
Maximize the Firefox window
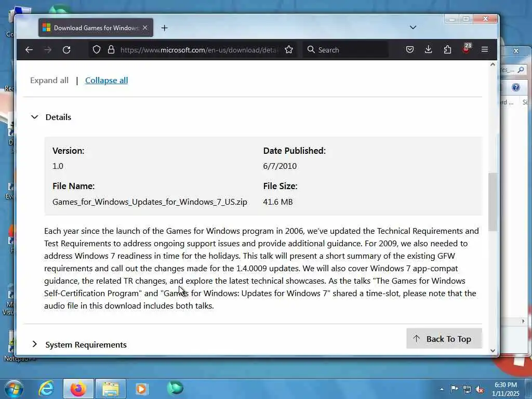click(466, 19)
